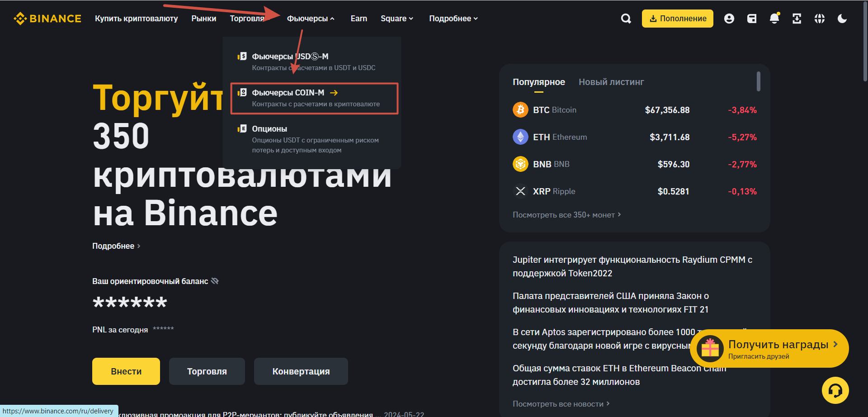Click the BNB coin icon

coord(520,164)
